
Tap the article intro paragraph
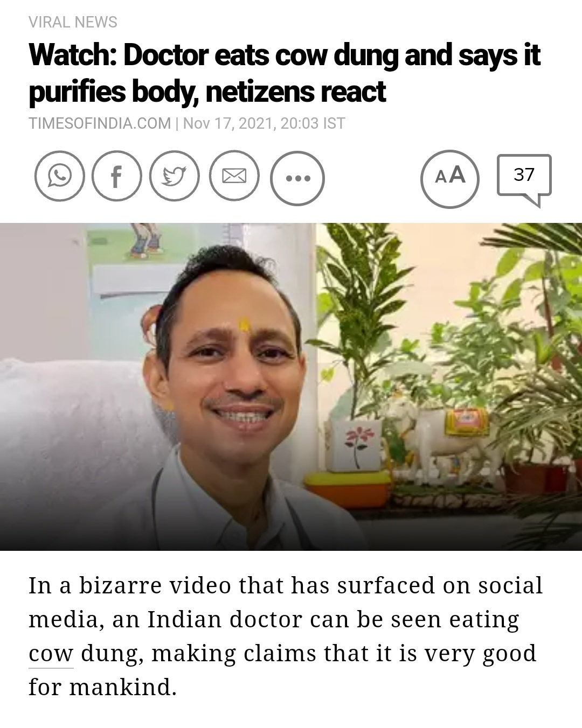point(286,636)
